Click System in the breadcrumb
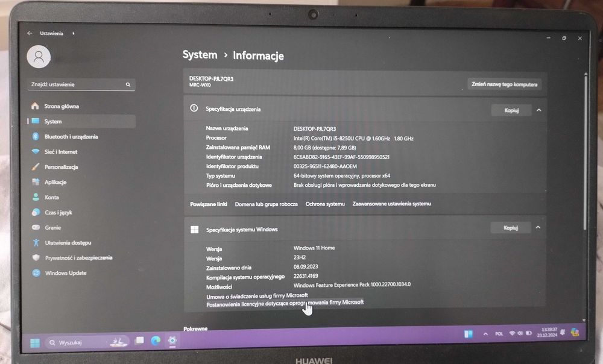The width and height of the screenshot is (603, 364). click(200, 55)
